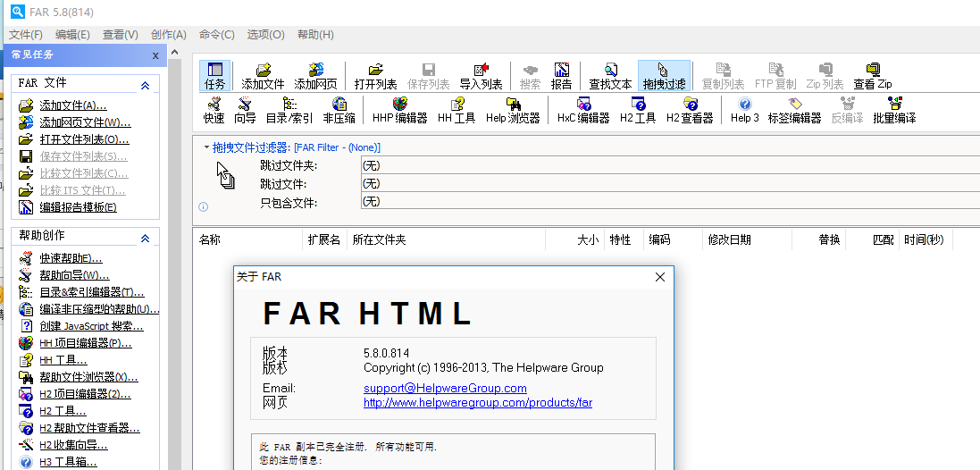Screen dimensions: 980x470
Task: Click the 任务 toolbar button
Action: [x=215, y=76]
